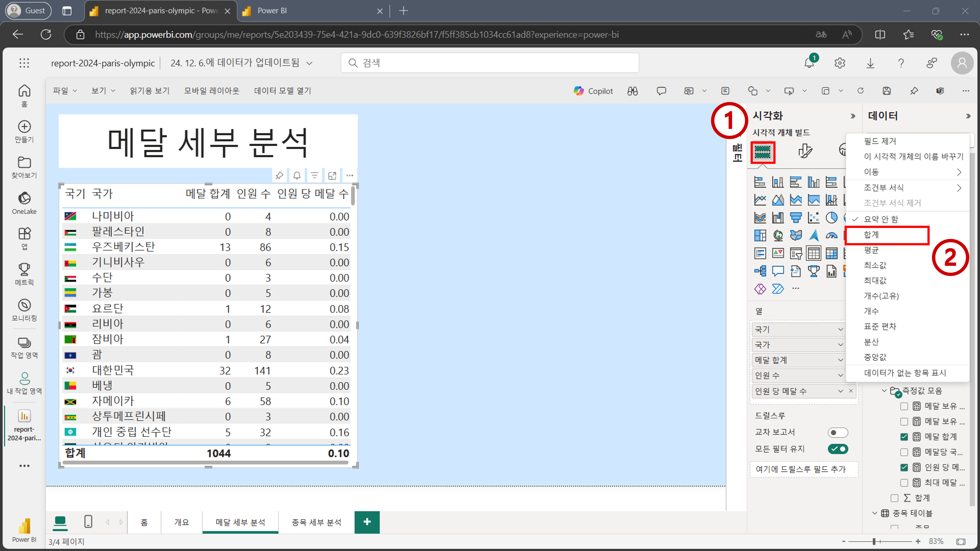The width and height of the screenshot is (980, 551).
Task: Select the gauge visual icon
Action: coord(831,235)
